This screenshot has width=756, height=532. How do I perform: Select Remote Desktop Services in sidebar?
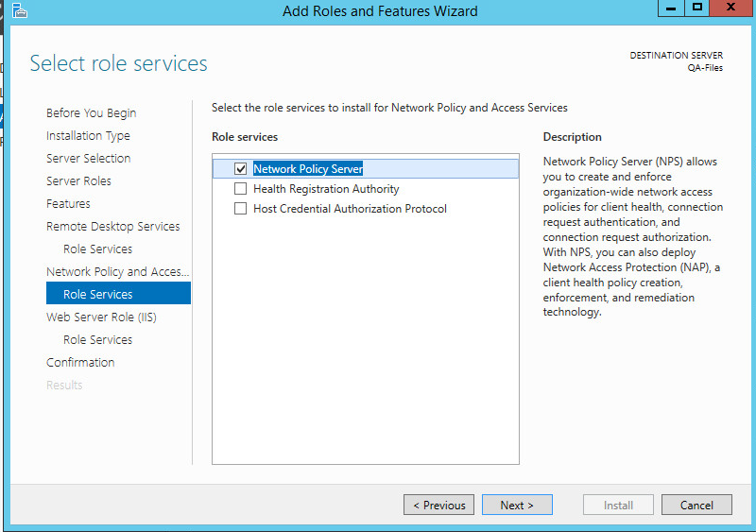tap(112, 227)
